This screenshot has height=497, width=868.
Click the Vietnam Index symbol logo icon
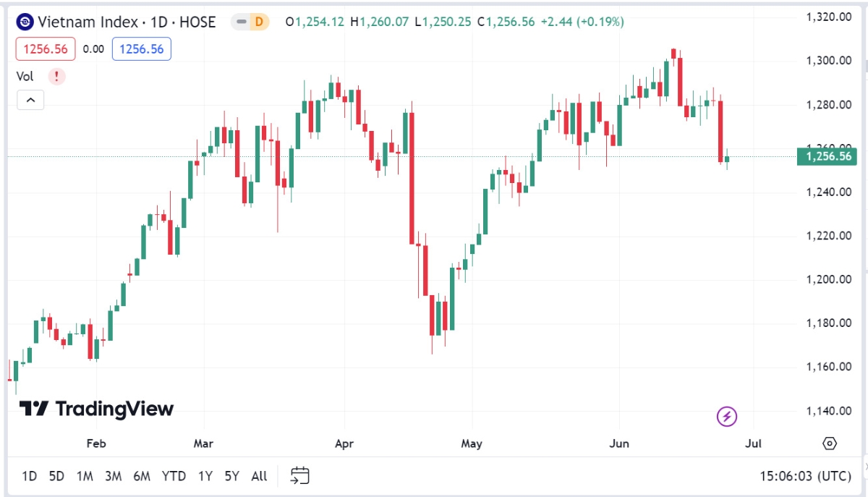tap(25, 22)
